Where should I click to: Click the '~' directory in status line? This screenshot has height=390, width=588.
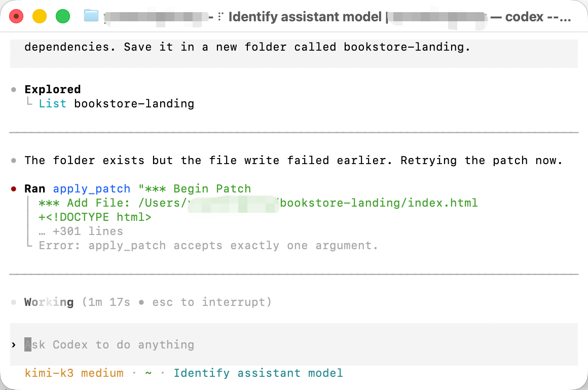point(149,373)
